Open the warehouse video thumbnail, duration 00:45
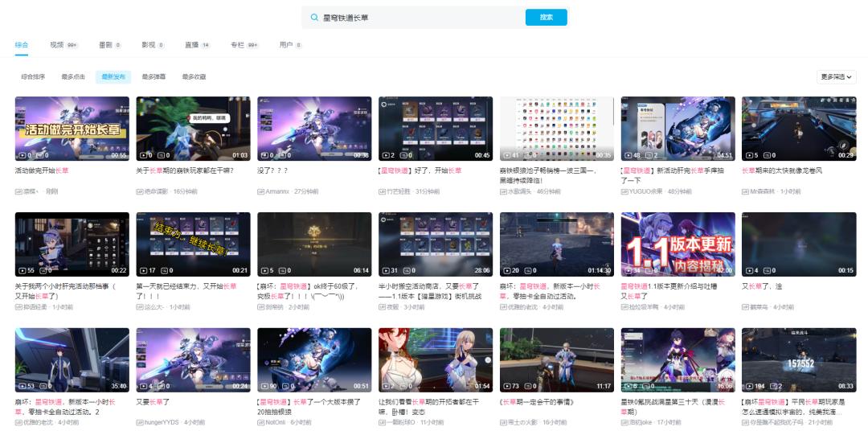 pos(436,129)
